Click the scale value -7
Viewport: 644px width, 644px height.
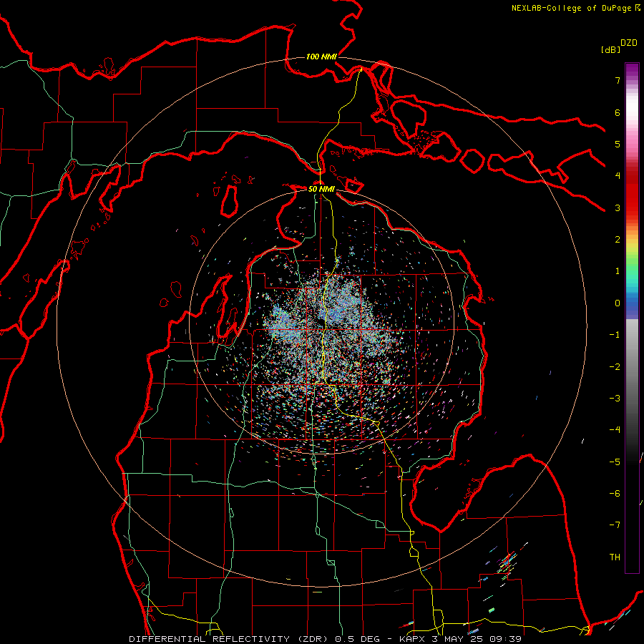615,525
